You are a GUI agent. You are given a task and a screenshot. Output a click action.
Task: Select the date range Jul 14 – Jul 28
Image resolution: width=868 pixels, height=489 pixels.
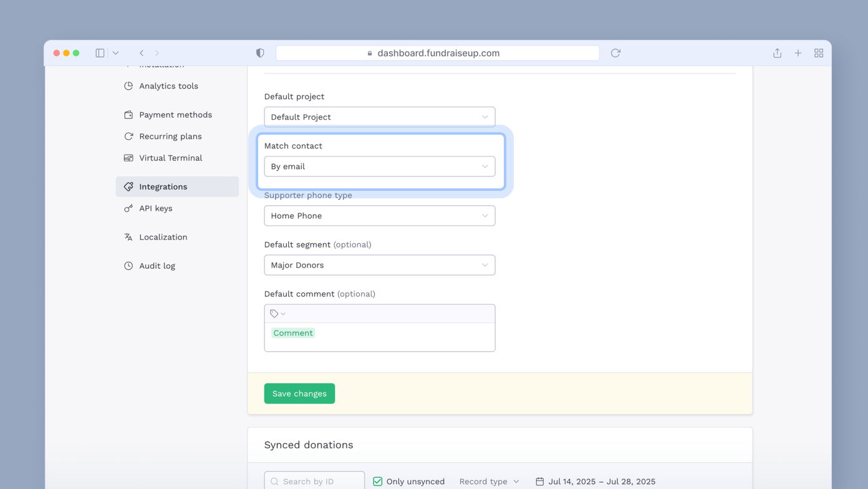point(602,481)
